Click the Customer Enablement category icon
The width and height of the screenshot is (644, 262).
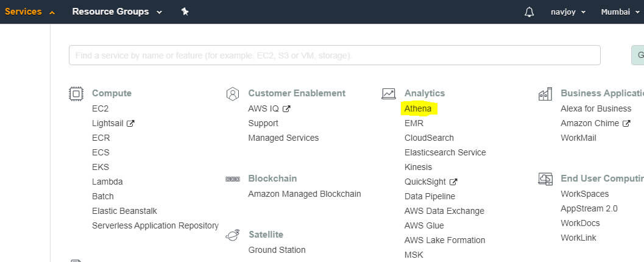232,94
